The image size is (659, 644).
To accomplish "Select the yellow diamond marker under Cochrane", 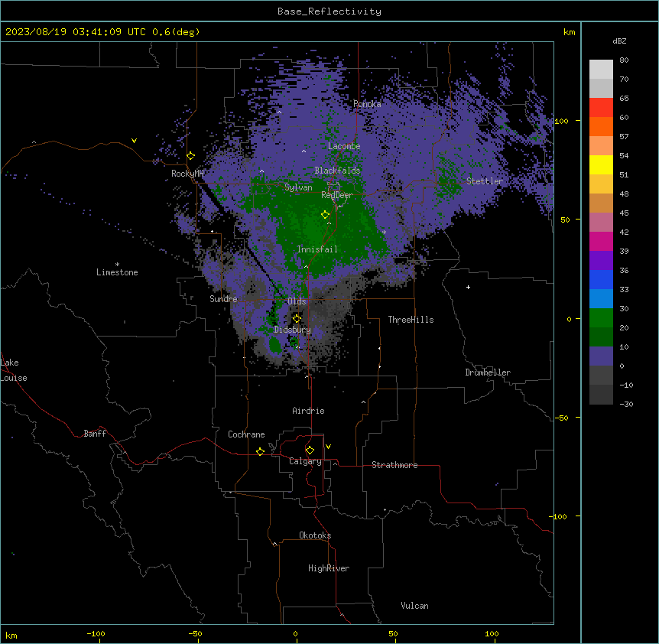I will [x=260, y=451].
